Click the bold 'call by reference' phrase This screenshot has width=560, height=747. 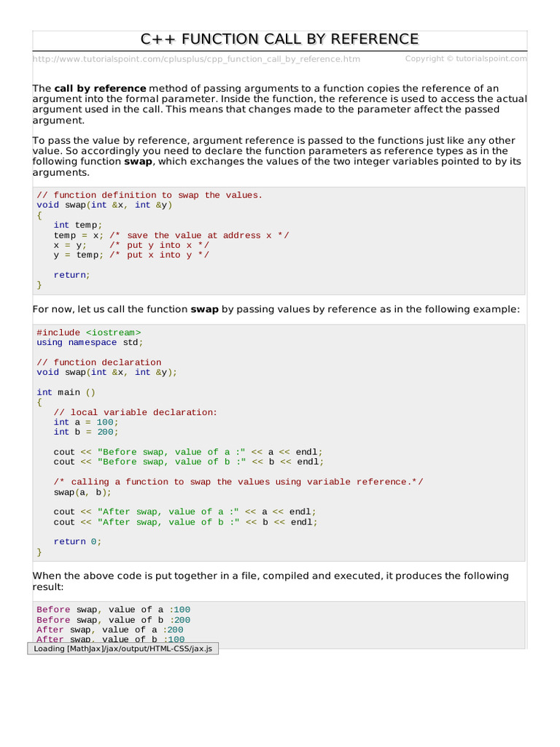pos(100,88)
